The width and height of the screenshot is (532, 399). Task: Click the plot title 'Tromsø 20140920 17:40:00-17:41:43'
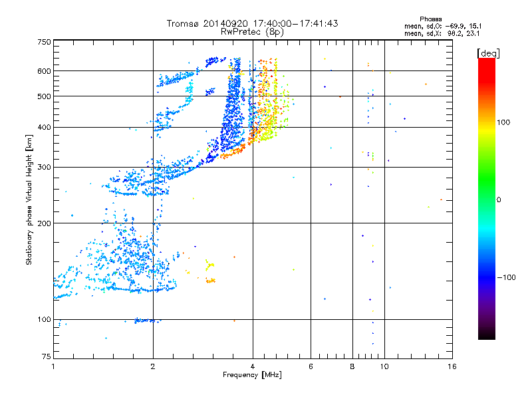252,23
